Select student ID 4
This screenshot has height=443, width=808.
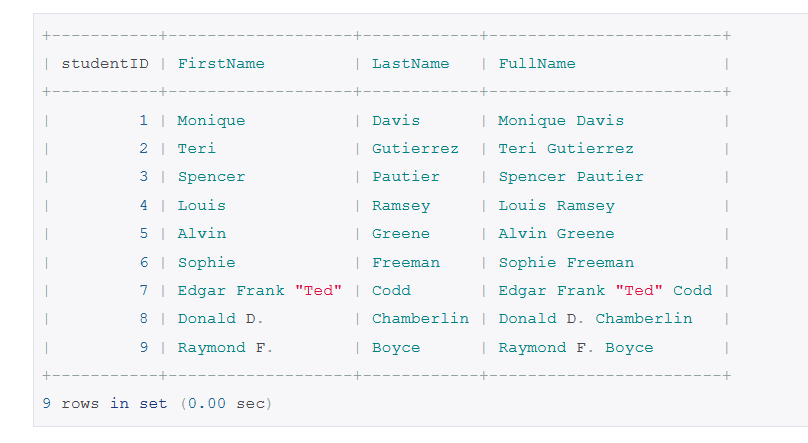[x=144, y=206]
